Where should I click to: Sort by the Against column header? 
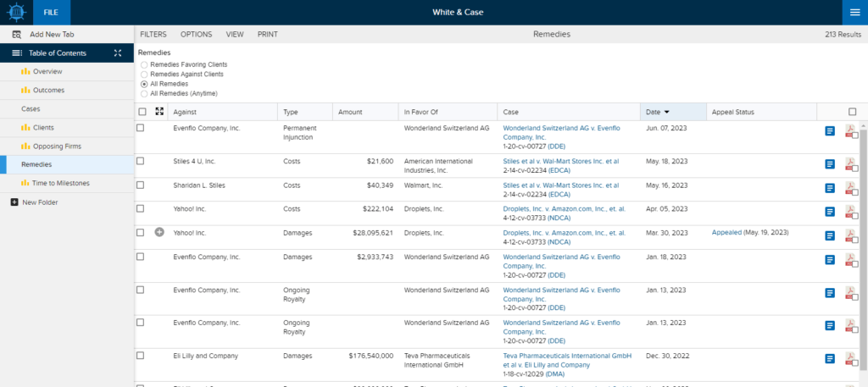point(185,112)
